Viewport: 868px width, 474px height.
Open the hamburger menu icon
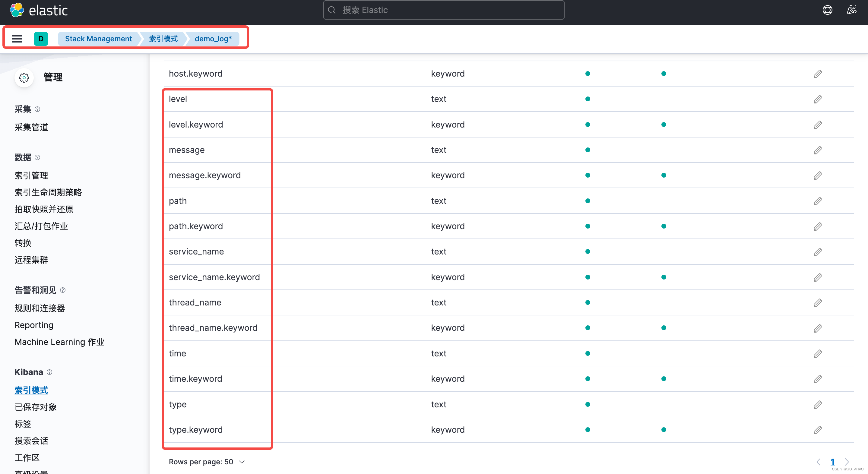(17, 39)
